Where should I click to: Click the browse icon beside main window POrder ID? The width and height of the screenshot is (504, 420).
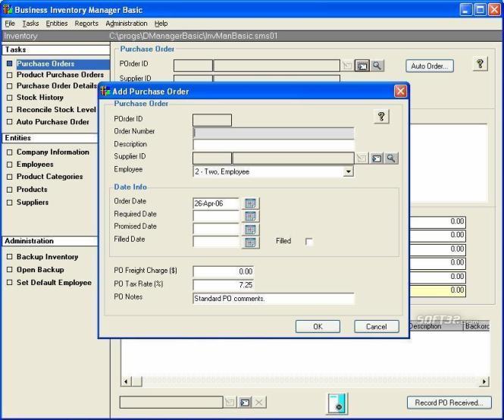click(362, 66)
